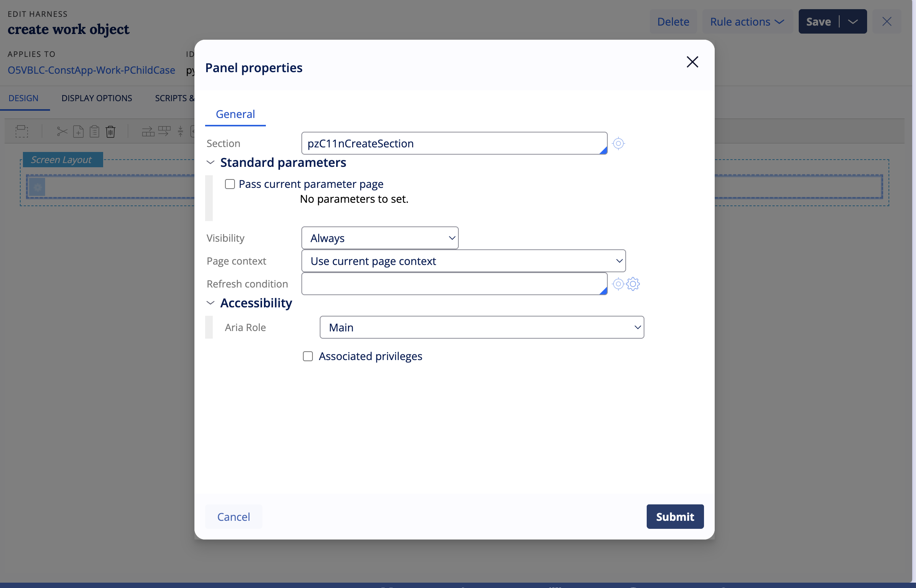This screenshot has height=588, width=916.
Task: Open the Rule actions menu
Action: pos(747,21)
